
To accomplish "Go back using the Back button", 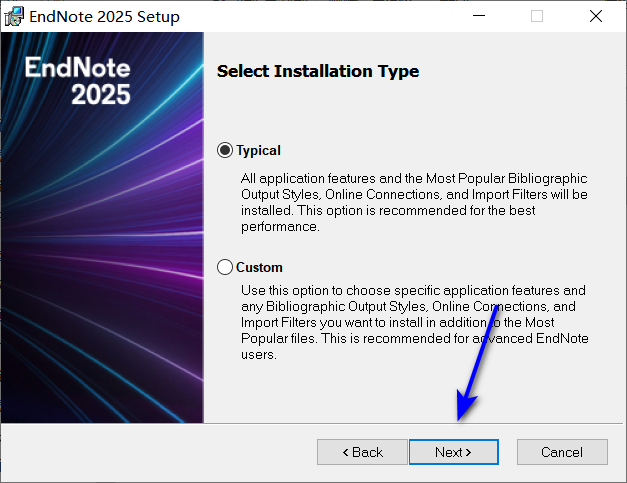I will point(362,452).
